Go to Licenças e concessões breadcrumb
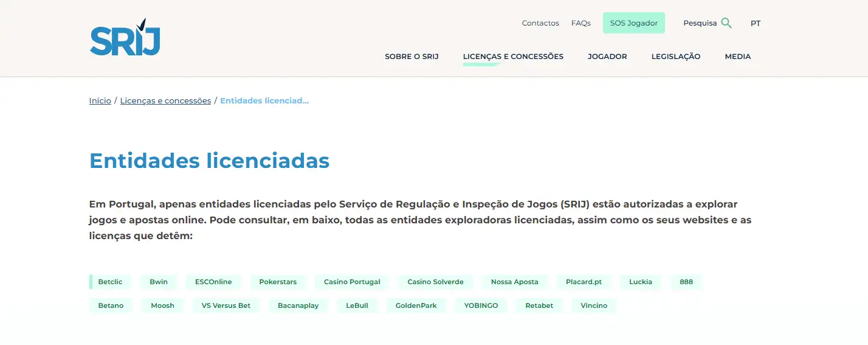The width and height of the screenshot is (868, 345). click(x=165, y=100)
